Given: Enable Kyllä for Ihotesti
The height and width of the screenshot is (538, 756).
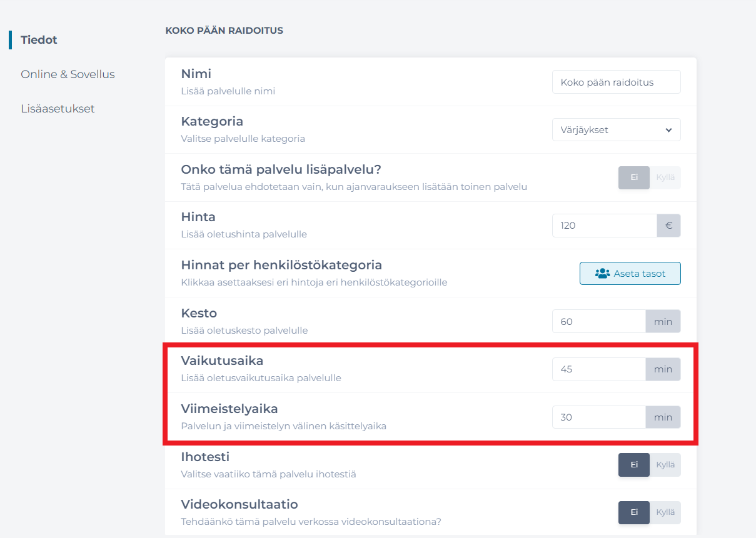Looking at the screenshot, I should (x=665, y=465).
